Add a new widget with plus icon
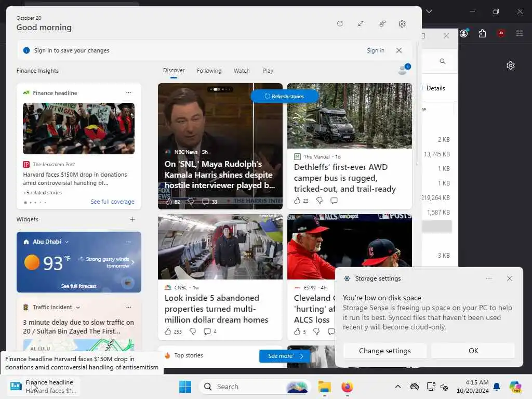Image resolution: width=532 pixels, height=399 pixels. click(132, 219)
